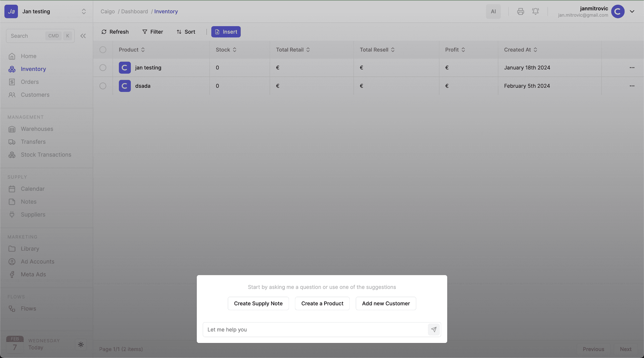The image size is (644, 358).
Task: Click the AI assistant button
Action: point(493,12)
